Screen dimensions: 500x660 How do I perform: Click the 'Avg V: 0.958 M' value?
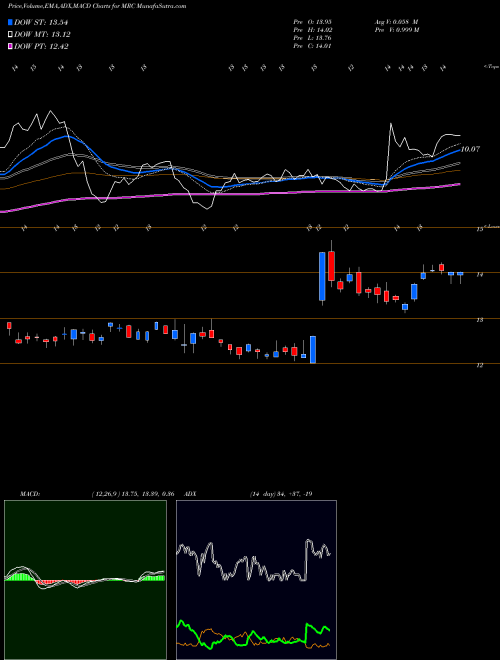click(x=396, y=22)
